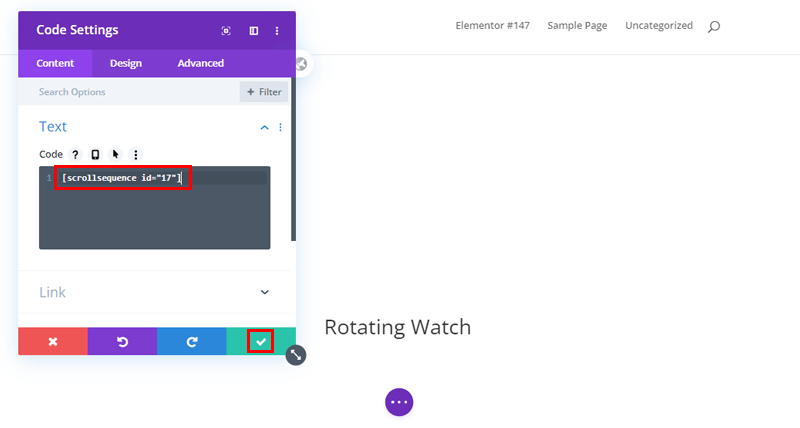Discard changes with red X button
The height and width of the screenshot is (428, 800).
[x=53, y=341]
